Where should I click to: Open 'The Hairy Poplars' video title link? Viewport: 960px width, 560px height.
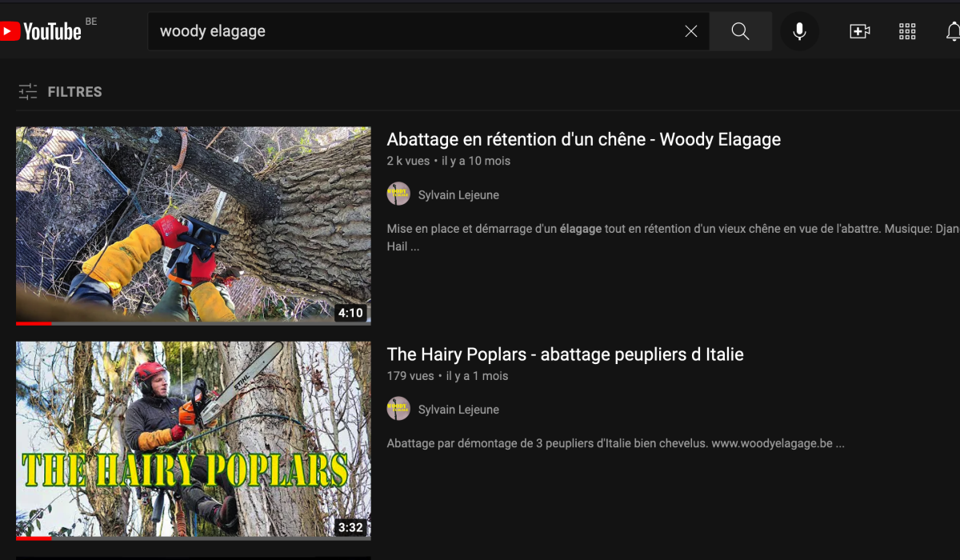coord(565,354)
